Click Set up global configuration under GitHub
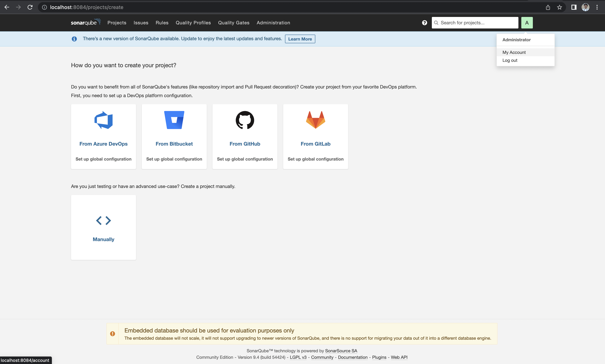This screenshot has height=364, width=605. coord(245,159)
